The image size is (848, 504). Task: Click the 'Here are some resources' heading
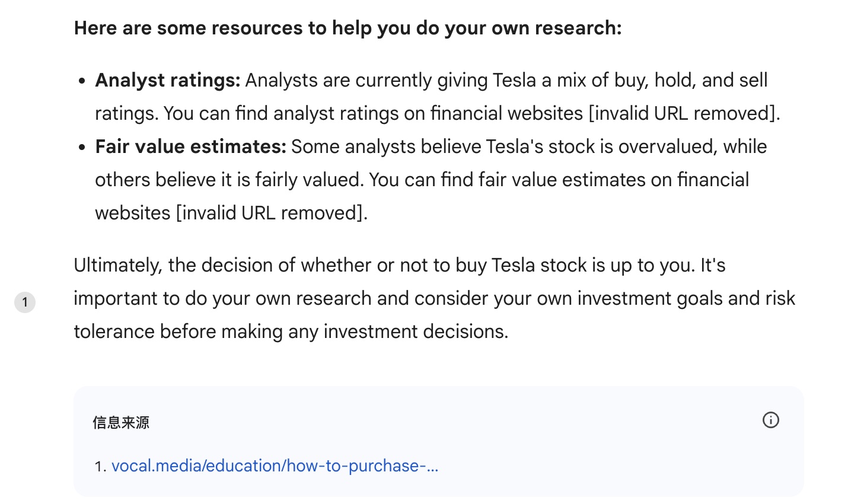(x=348, y=28)
